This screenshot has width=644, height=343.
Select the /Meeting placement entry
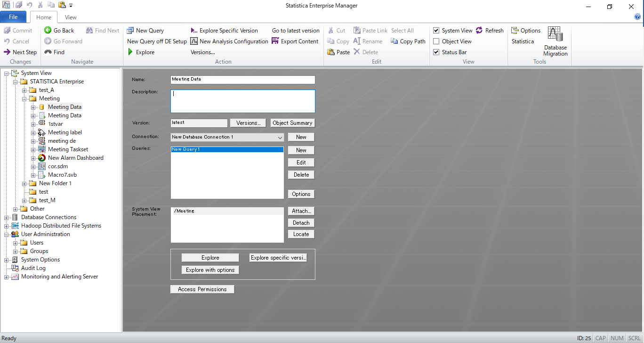pos(227,211)
